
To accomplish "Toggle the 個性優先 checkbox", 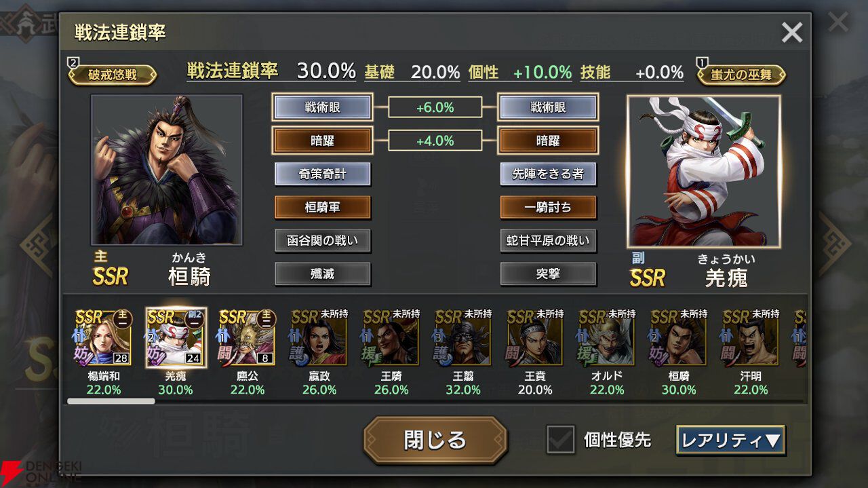I will (x=561, y=440).
